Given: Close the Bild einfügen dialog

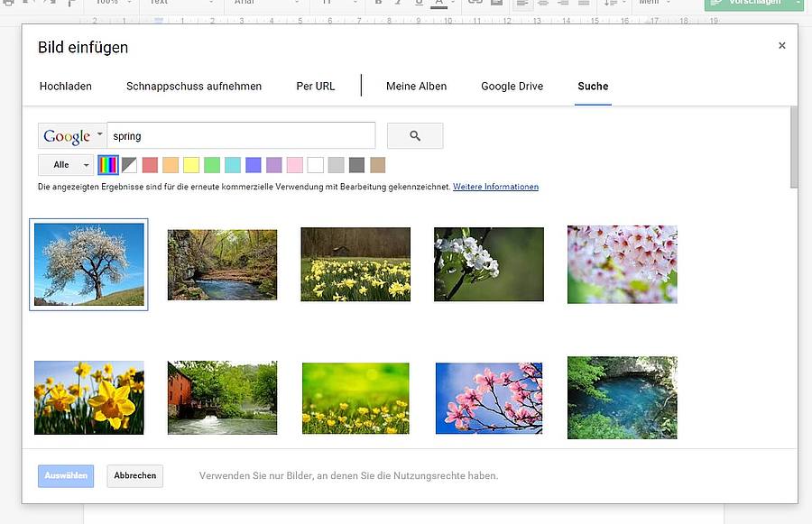Looking at the screenshot, I should point(782,46).
